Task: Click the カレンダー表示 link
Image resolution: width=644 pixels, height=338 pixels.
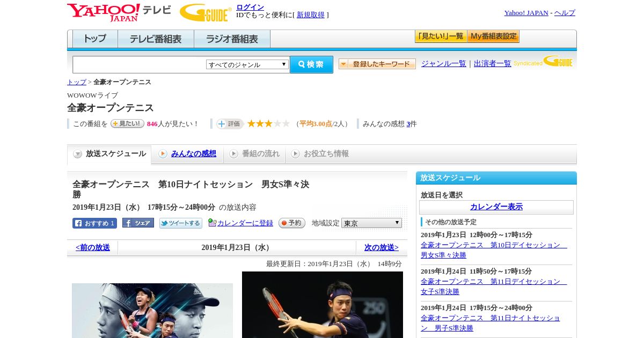Action: coord(496,207)
